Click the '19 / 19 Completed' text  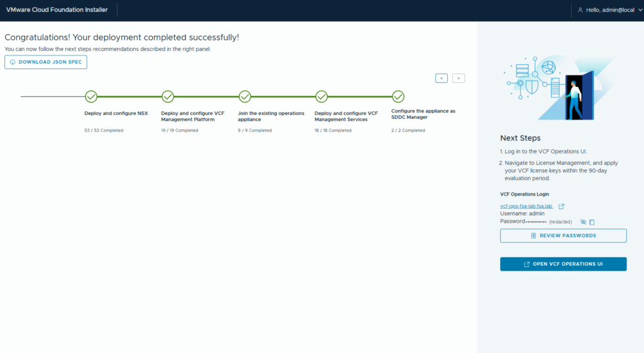[179, 130]
